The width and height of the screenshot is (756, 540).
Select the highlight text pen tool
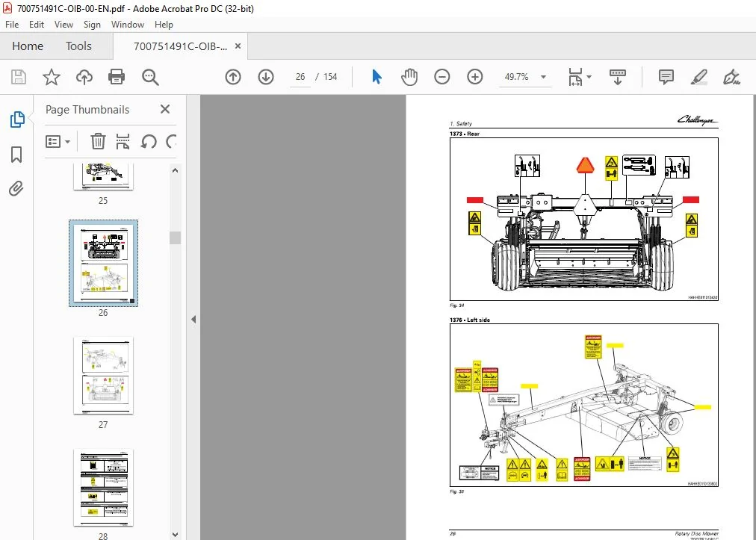(x=699, y=77)
